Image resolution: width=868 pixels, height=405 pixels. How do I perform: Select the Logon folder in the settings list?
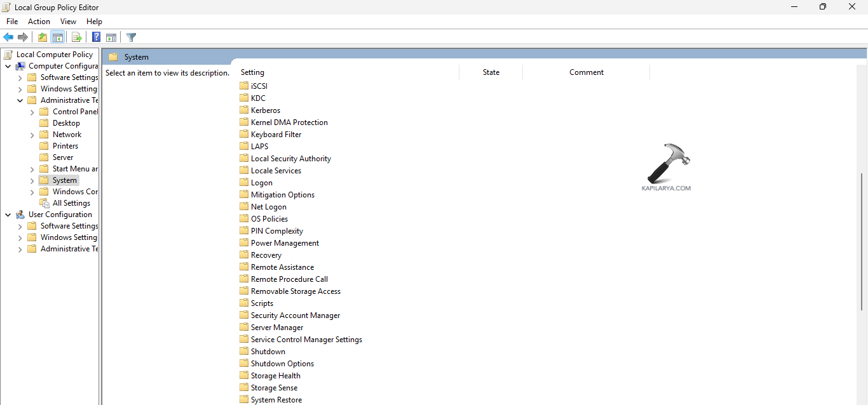[x=261, y=183]
